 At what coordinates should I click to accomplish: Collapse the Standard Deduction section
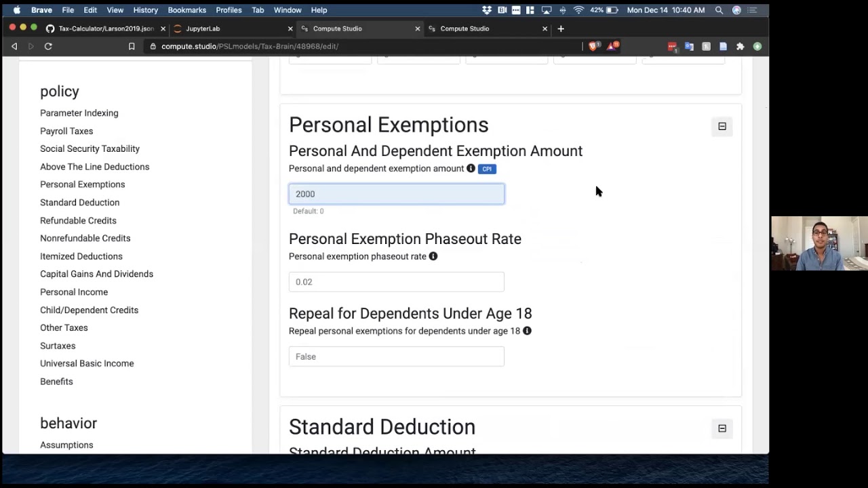pos(722,428)
